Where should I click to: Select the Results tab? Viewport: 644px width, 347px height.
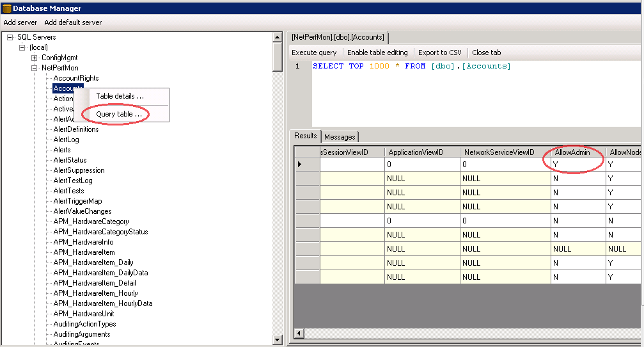[x=305, y=136]
